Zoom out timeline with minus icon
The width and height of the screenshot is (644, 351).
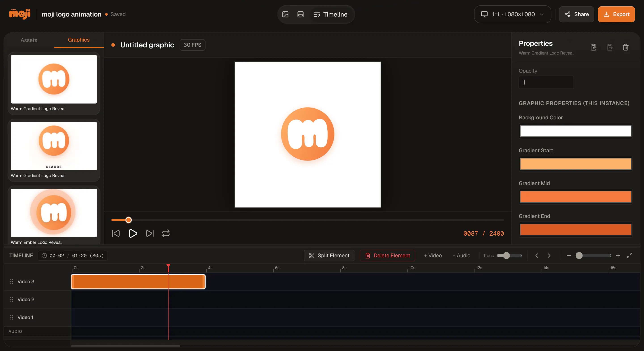(569, 256)
